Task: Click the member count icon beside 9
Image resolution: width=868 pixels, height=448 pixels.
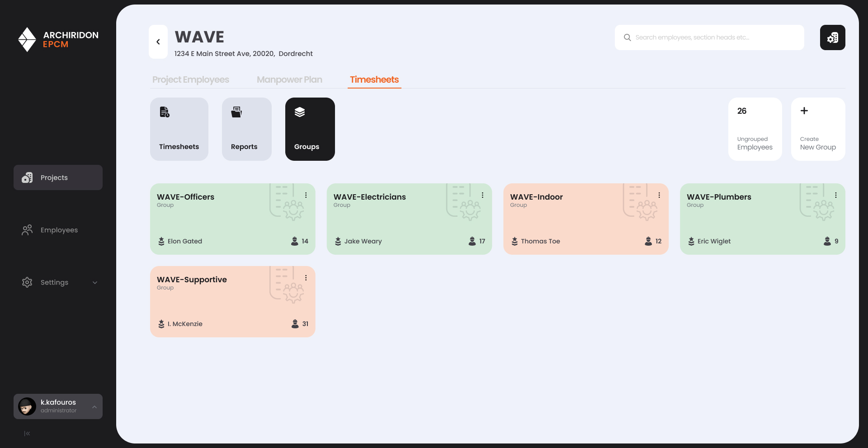Action: 827,241
